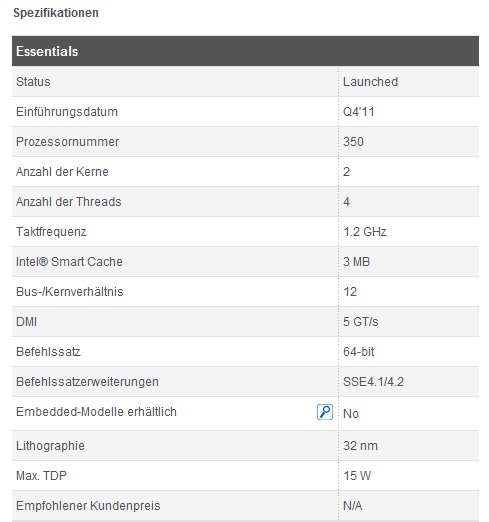Select the Lithographie label

pos(50,446)
